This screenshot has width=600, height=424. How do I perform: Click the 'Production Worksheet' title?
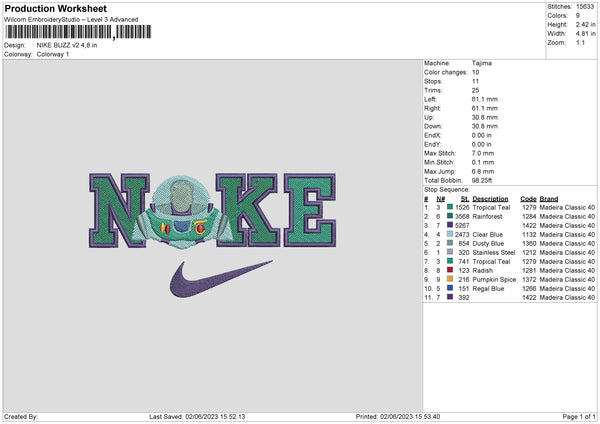click(55, 8)
